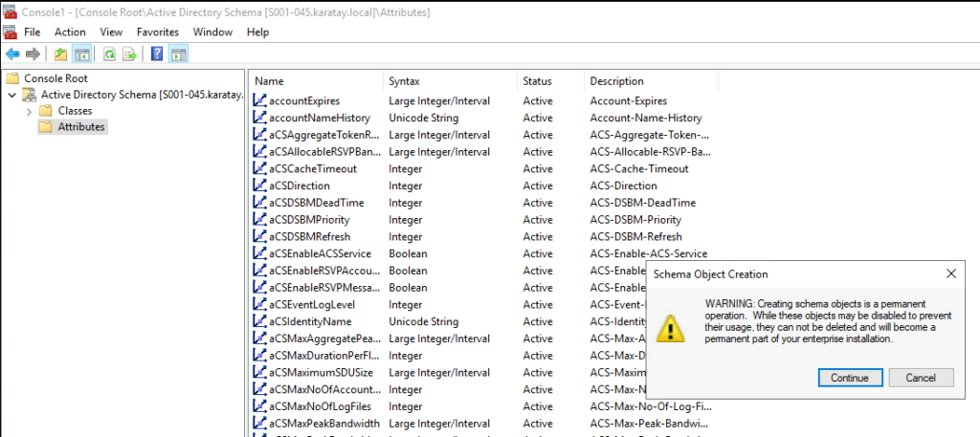Click the Export List toolbar icon

point(129,55)
